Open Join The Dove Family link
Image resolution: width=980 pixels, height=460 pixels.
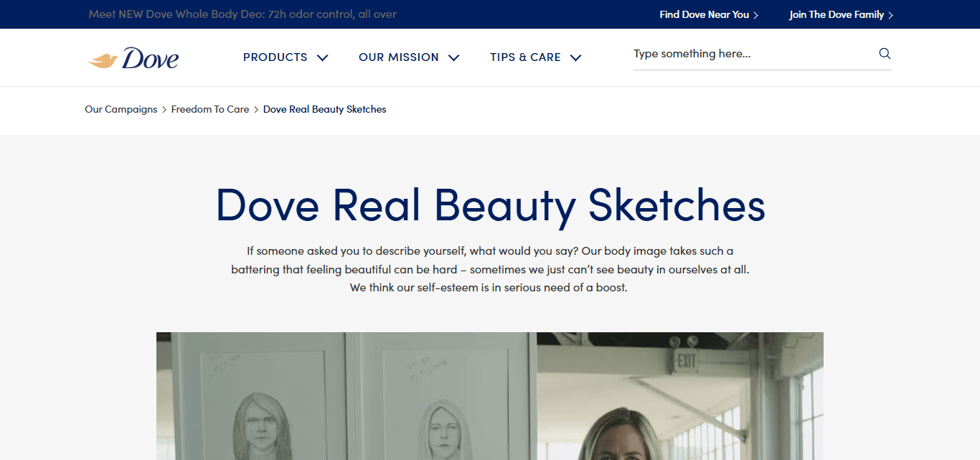[x=841, y=14]
